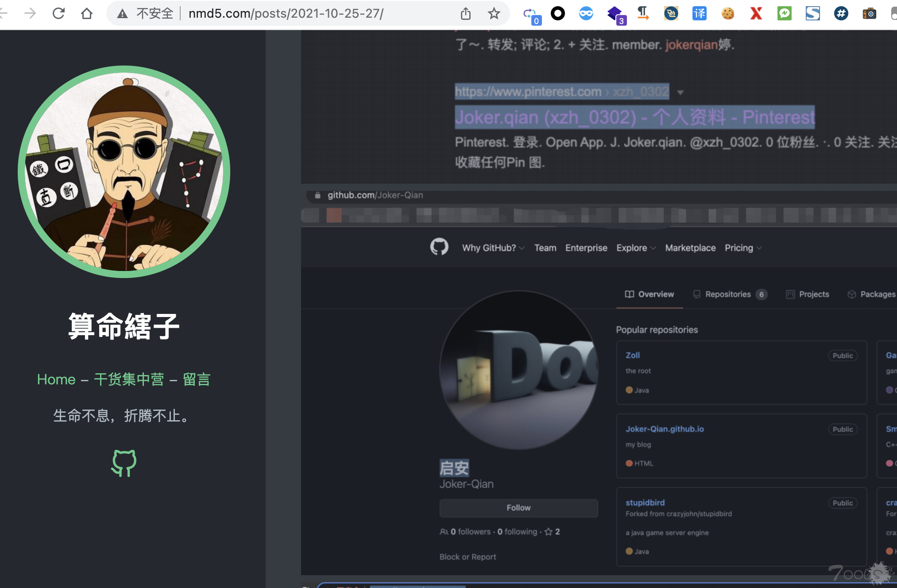The width and height of the screenshot is (897, 588).
Task: Open the camera screenshot extension icon
Action: [870, 14]
